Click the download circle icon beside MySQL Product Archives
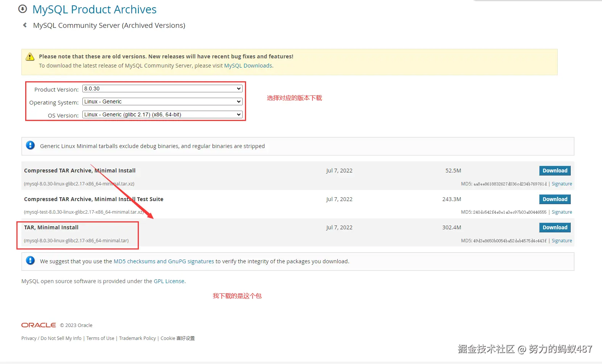 point(23,9)
